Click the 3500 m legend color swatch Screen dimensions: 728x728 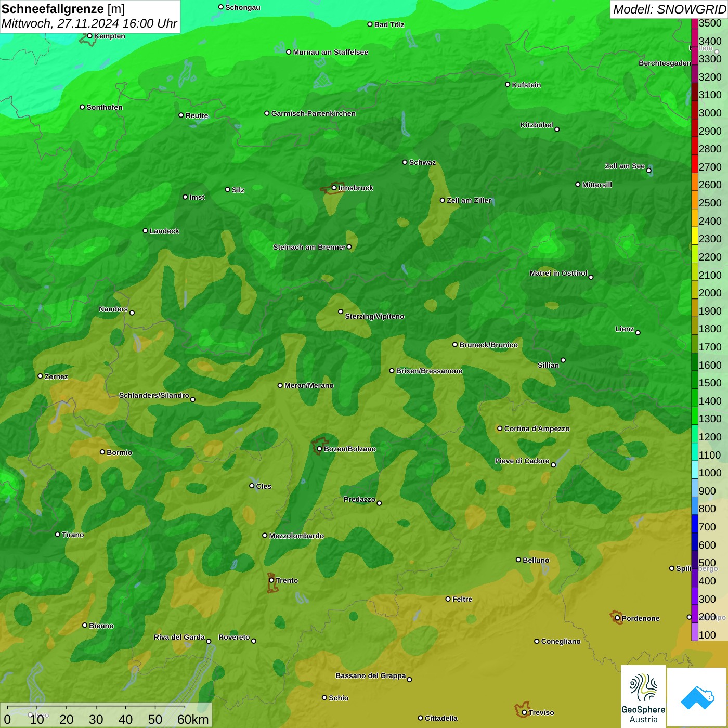[x=694, y=23]
